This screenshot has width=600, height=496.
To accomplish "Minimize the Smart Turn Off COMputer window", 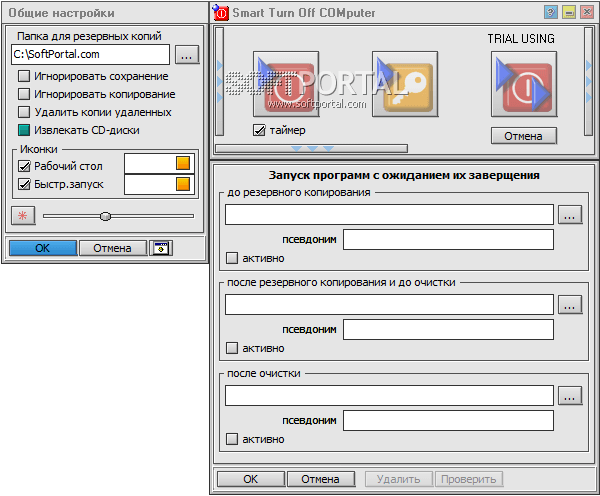I will (x=569, y=12).
